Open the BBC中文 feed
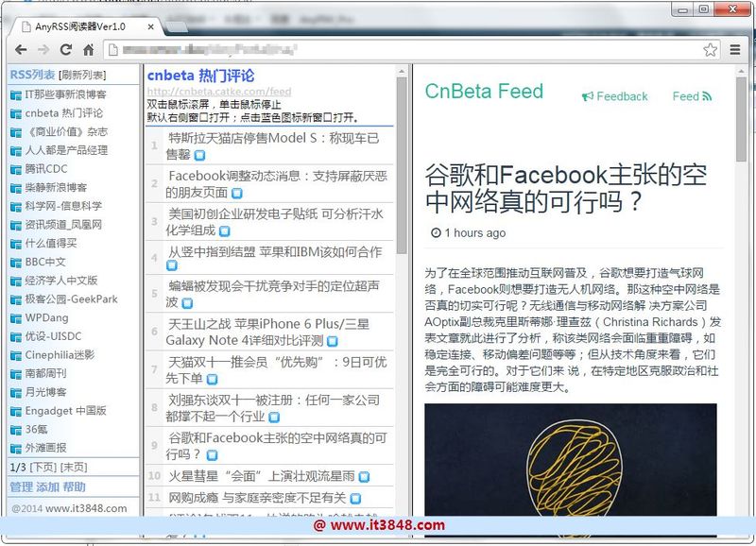The width and height of the screenshot is (756, 546). pos(45,263)
